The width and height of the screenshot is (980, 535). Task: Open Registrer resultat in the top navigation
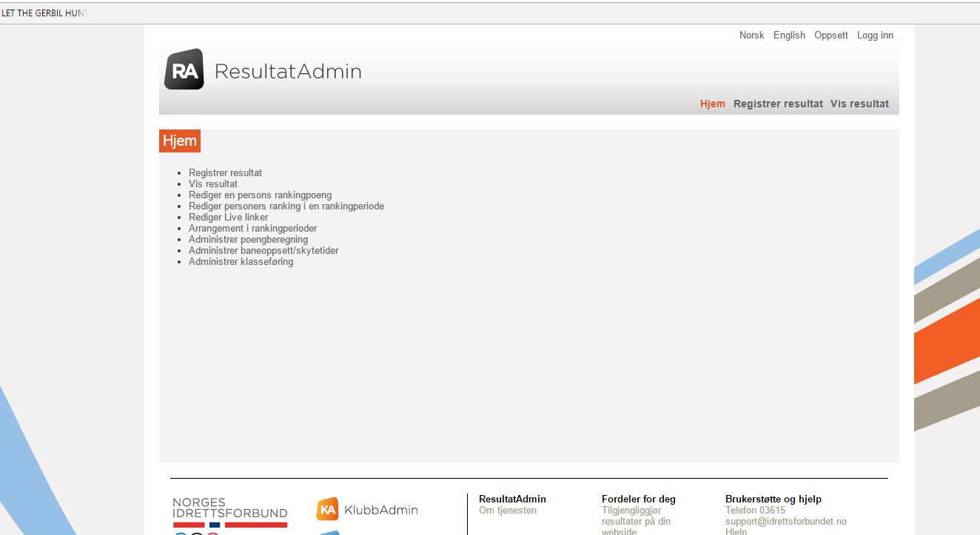point(778,104)
